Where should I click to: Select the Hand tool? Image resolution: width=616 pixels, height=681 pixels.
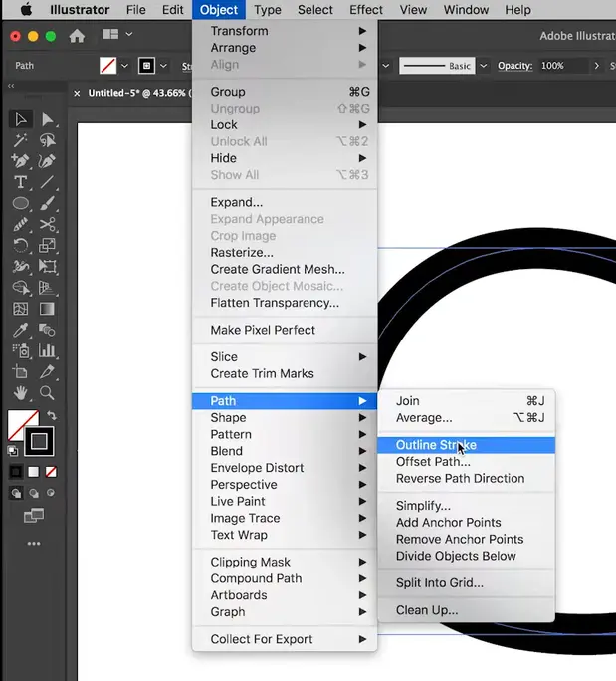pyautogui.click(x=20, y=392)
